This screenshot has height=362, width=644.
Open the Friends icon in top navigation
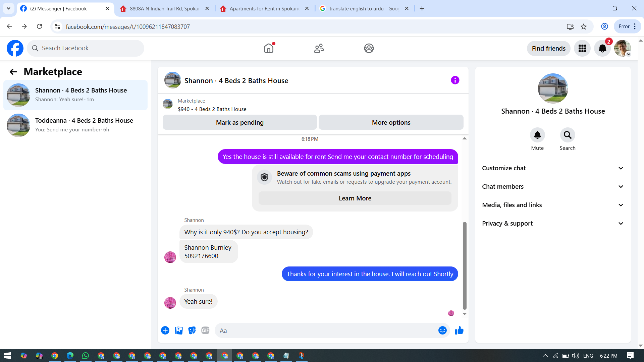point(319,48)
